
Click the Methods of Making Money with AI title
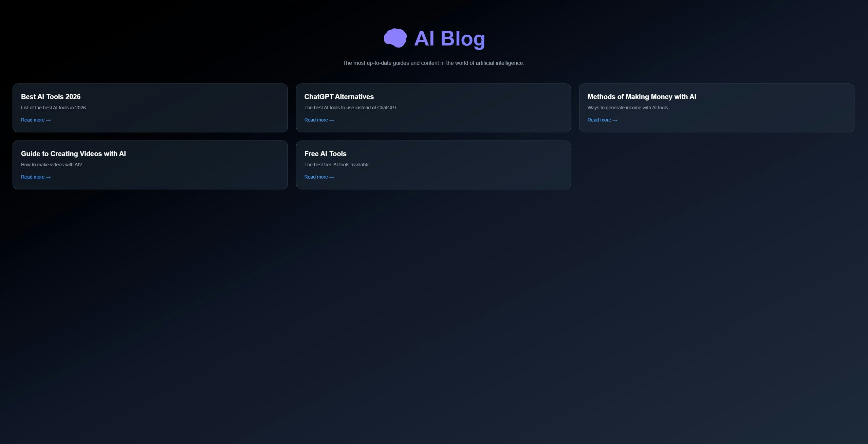642,97
